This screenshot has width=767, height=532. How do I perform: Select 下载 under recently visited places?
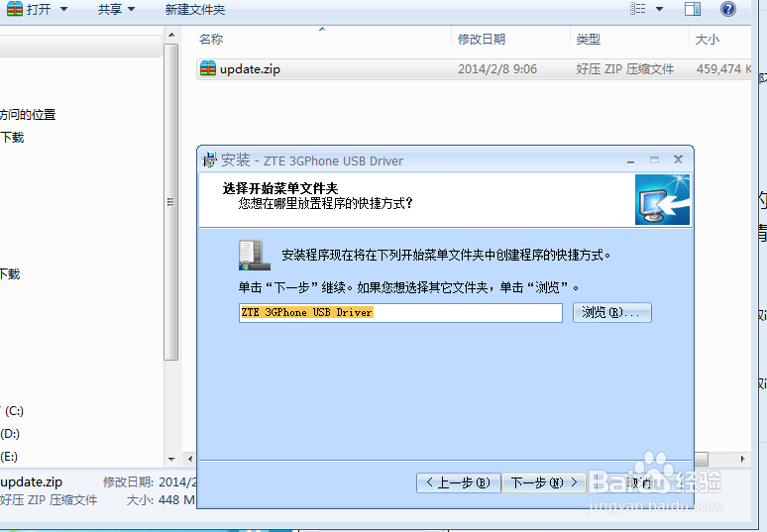(x=12, y=138)
